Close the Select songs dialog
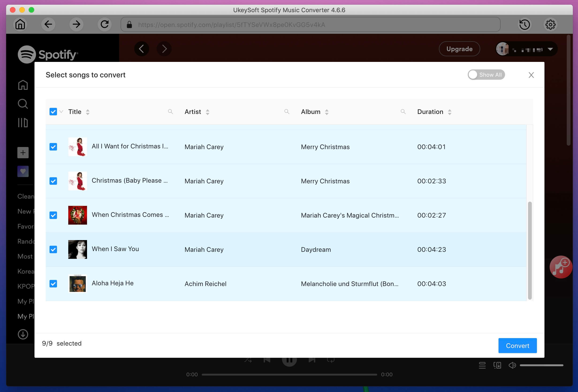Viewport: 578px width, 392px height. click(x=531, y=75)
